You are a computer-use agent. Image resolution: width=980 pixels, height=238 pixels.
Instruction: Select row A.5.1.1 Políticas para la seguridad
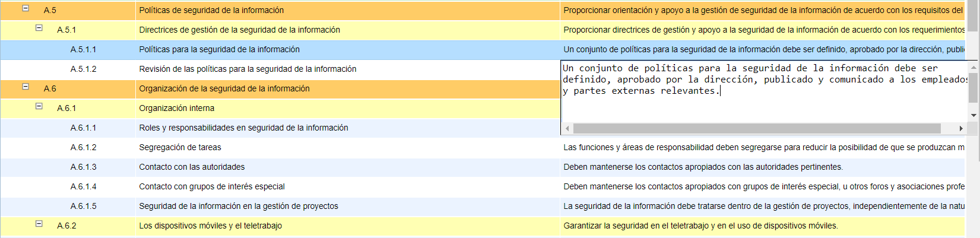[219, 49]
